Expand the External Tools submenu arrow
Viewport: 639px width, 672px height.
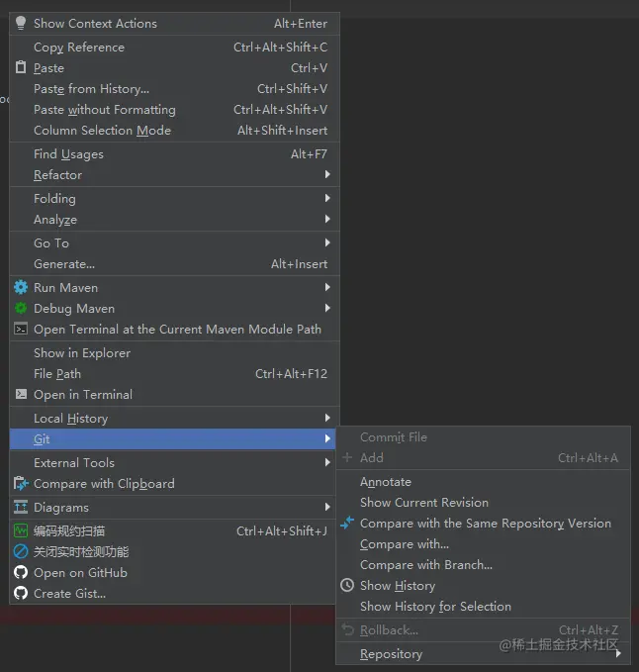click(x=327, y=462)
